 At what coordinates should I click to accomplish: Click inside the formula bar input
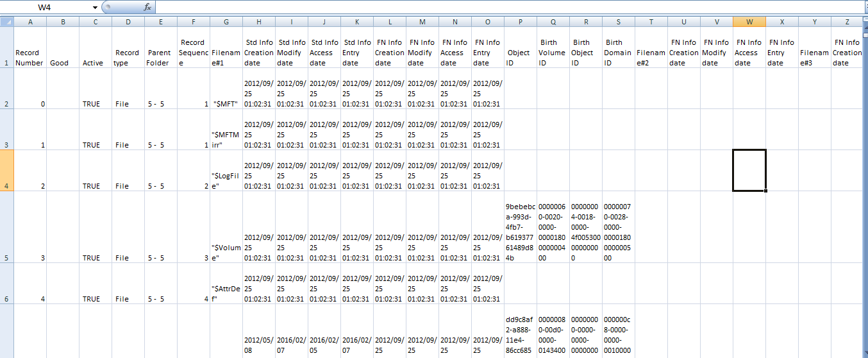(506, 7)
